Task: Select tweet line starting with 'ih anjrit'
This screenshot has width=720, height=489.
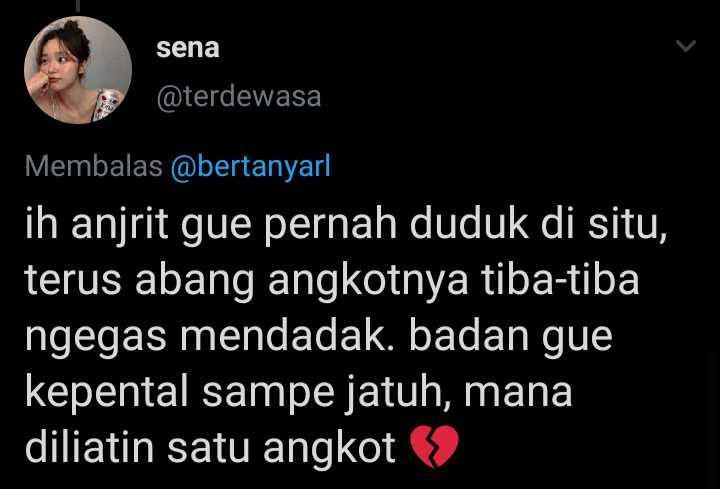Action: coord(346,227)
